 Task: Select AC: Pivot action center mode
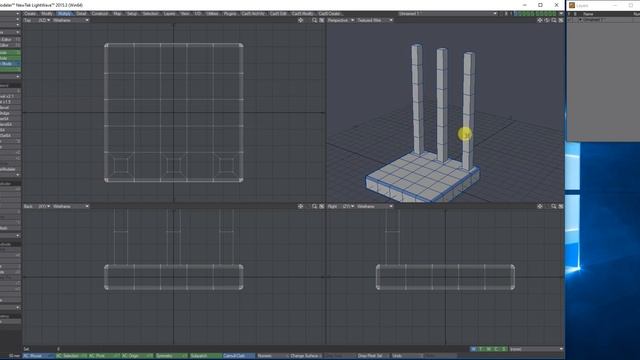104,356
